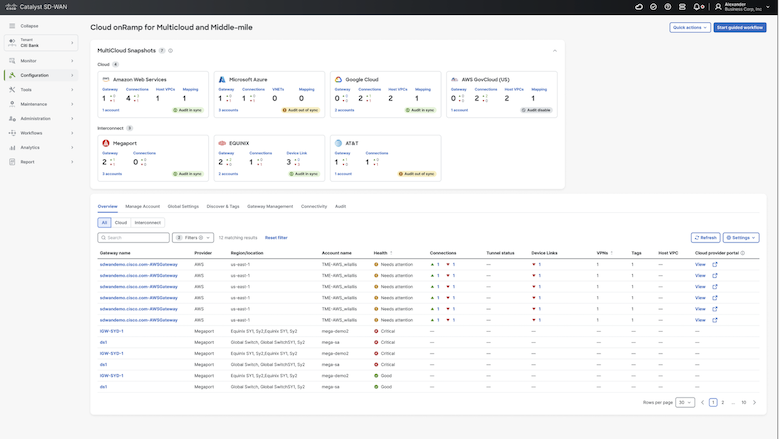Screen dimensions: 780x439
Task: Switch to the Gateway Management tab
Action: click(x=270, y=206)
